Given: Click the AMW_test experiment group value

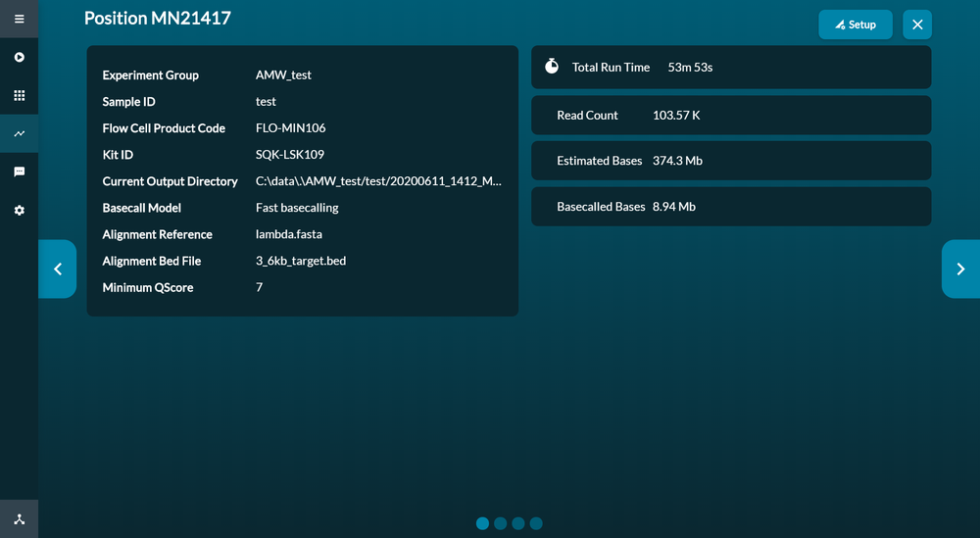Looking at the screenshot, I should [x=283, y=75].
